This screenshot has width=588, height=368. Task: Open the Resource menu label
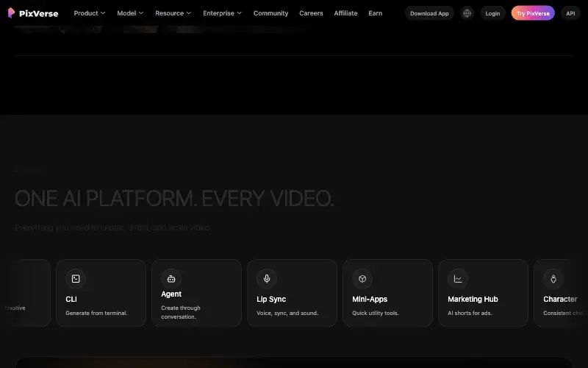(x=170, y=13)
